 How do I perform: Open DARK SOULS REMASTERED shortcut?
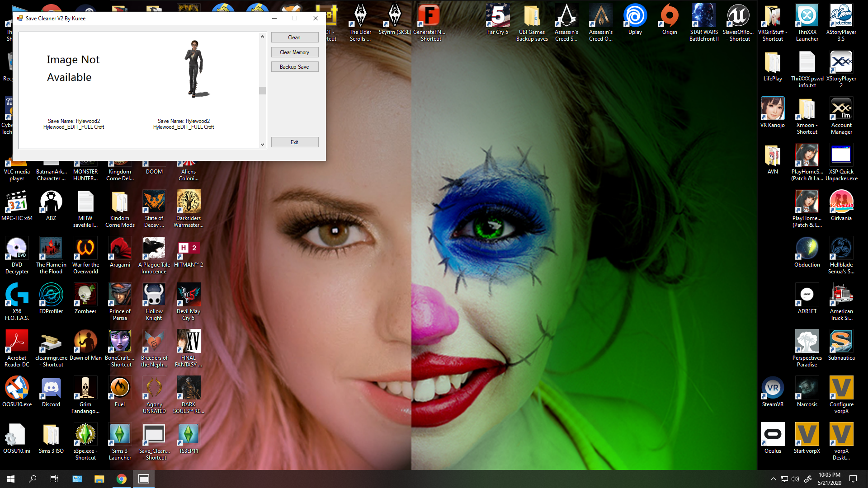point(189,395)
